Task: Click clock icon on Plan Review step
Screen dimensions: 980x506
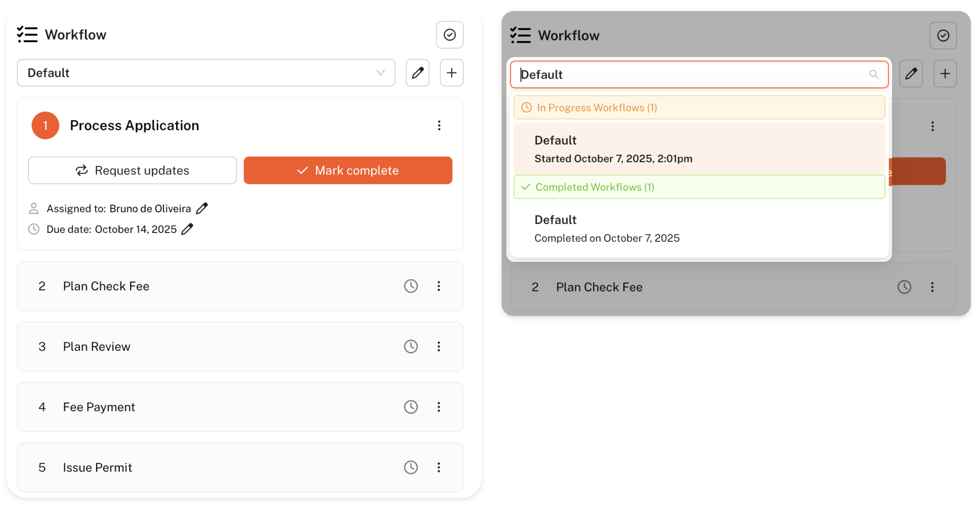Action: tap(410, 347)
